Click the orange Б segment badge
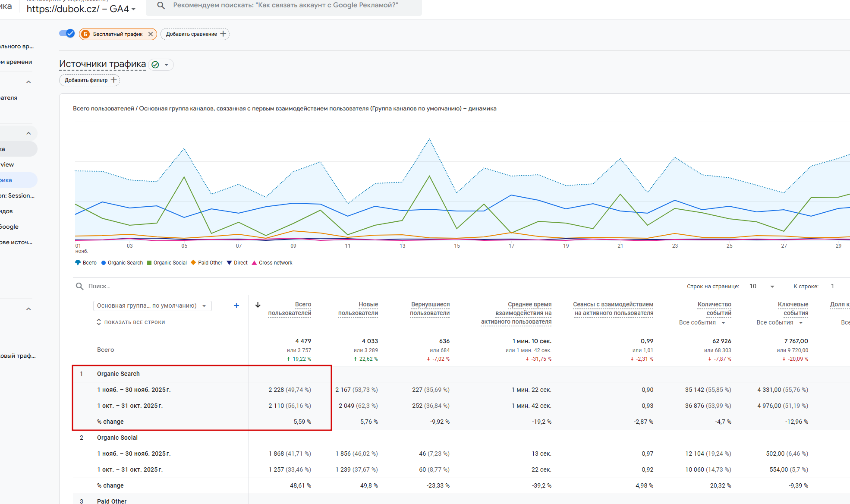The width and height of the screenshot is (850, 504). (85, 34)
